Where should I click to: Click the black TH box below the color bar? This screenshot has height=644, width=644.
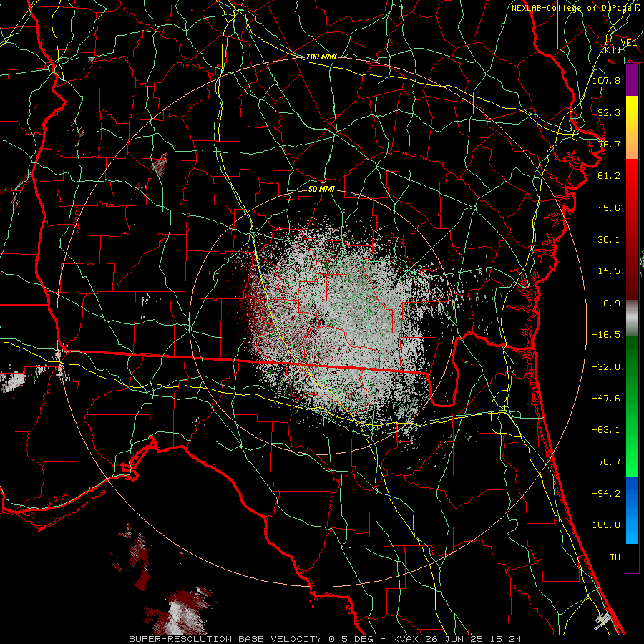(632, 557)
